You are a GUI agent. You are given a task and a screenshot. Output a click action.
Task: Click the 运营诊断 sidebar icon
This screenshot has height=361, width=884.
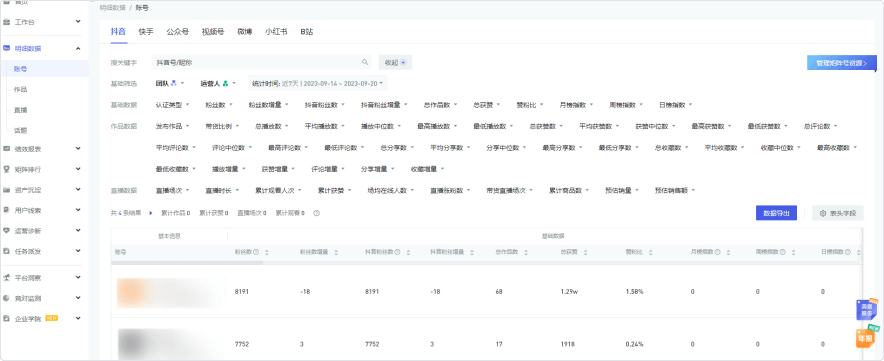(6, 230)
